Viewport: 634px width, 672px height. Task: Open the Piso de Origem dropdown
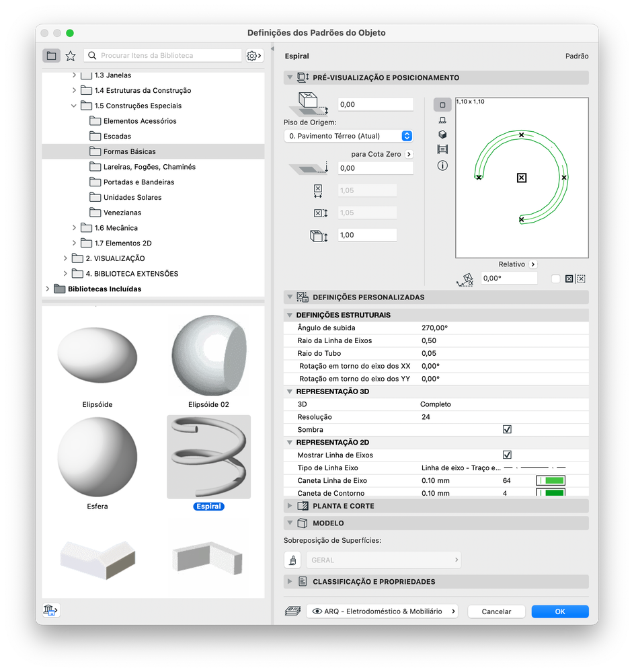coord(348,136)
